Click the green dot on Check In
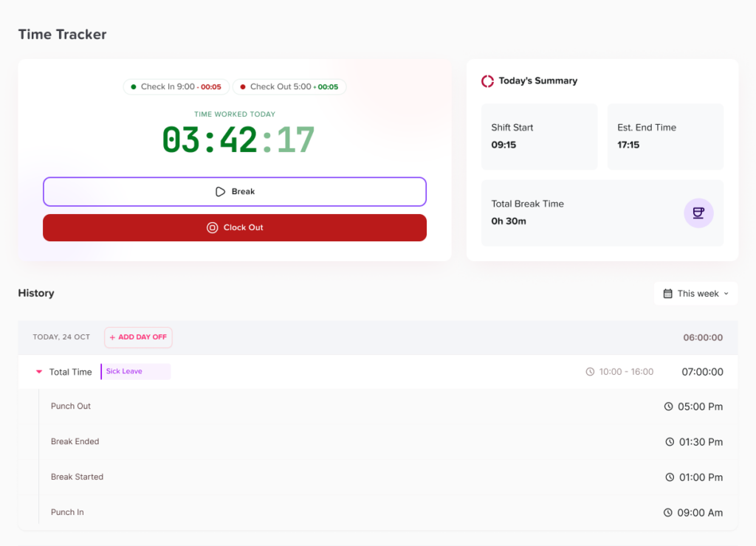 click(x=134, y=87)
